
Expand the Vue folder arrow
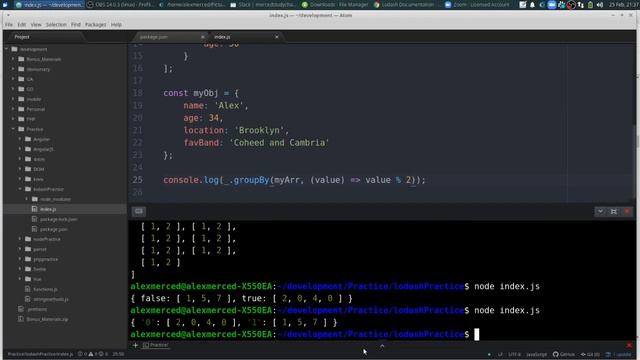[20, 279]
